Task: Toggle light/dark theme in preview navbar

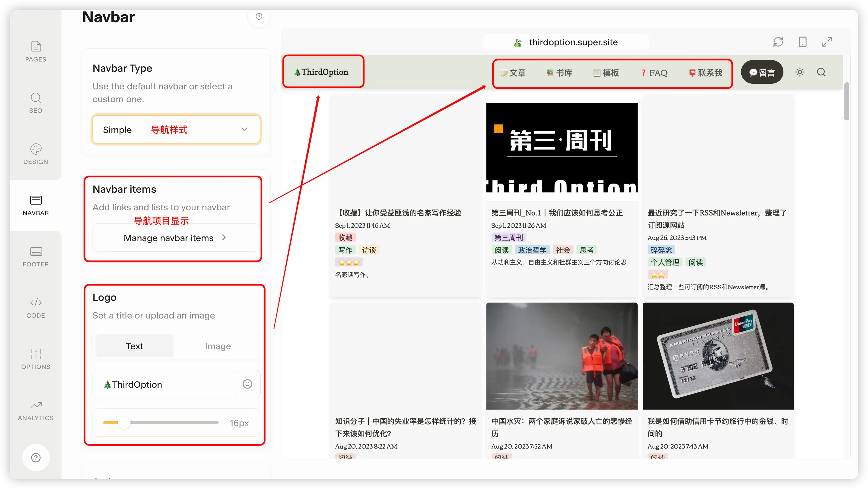Action: 800,72
